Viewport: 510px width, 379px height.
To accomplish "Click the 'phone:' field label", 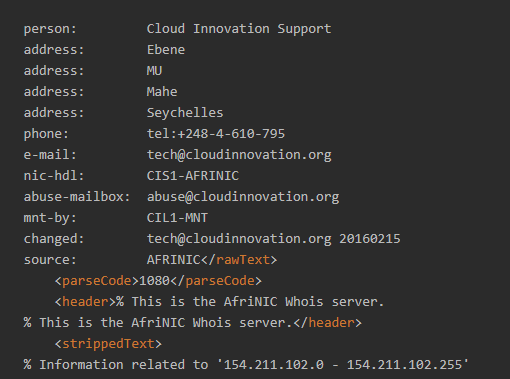I will [46, 134].
